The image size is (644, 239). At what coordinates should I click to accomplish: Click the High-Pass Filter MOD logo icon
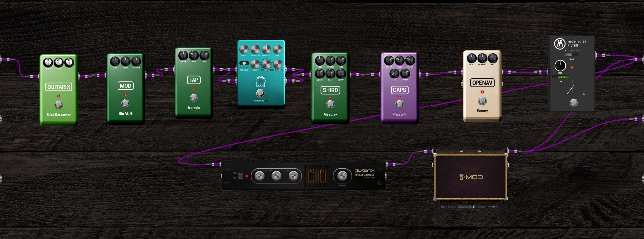(560, 43)
